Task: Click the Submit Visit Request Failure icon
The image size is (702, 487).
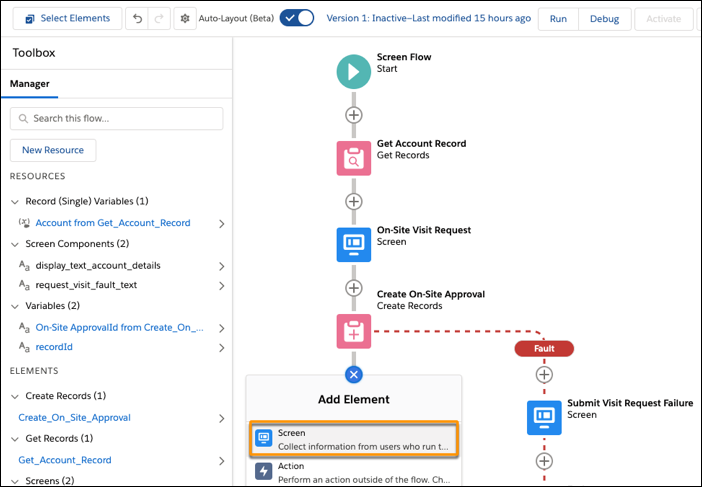Action: point(544,417)
